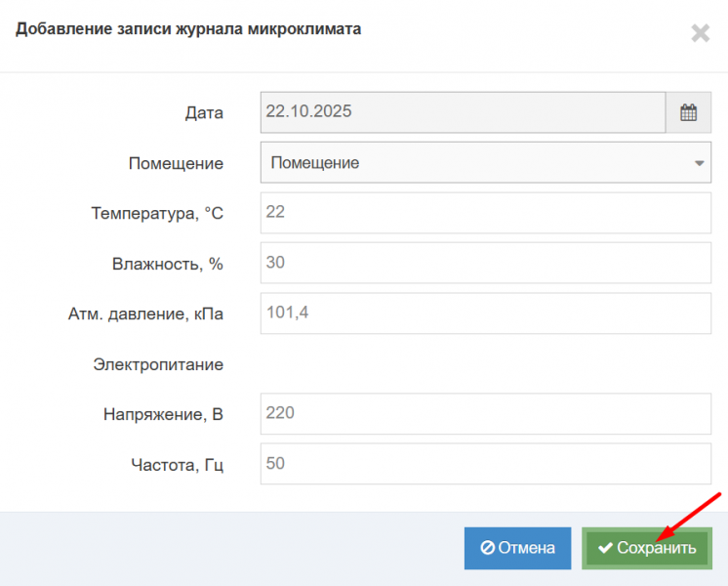This screenshot has height=586, width=728.
Task: Click into the Температура, °C field
Action: tap(485, 213)
